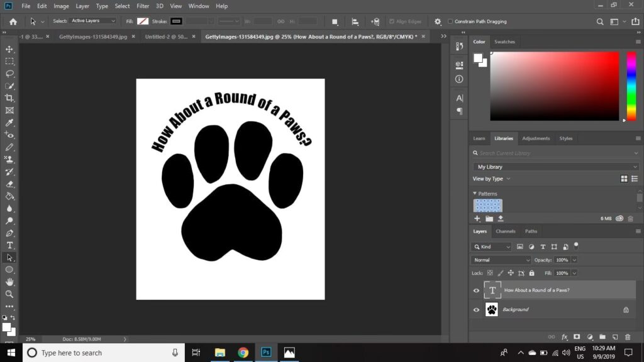Select the Eyedropper tool
The image size is (644, 362).
[x=9, y=123]
